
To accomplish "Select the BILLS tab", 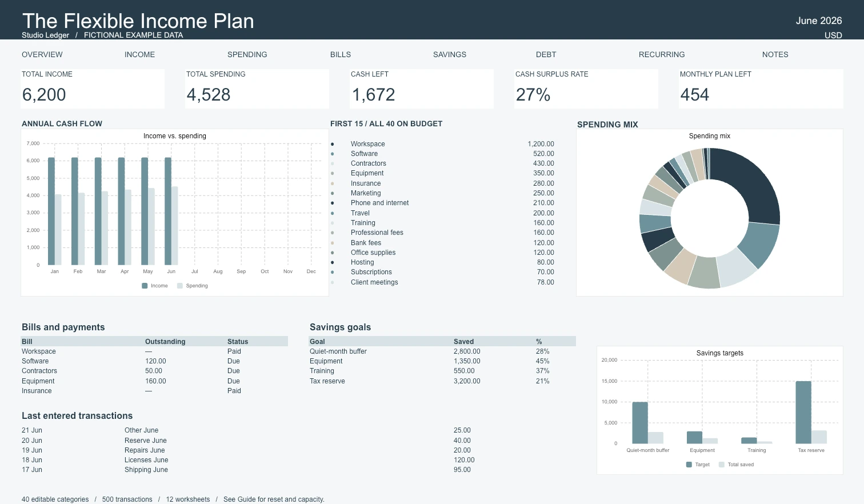I will click(341, 55).
